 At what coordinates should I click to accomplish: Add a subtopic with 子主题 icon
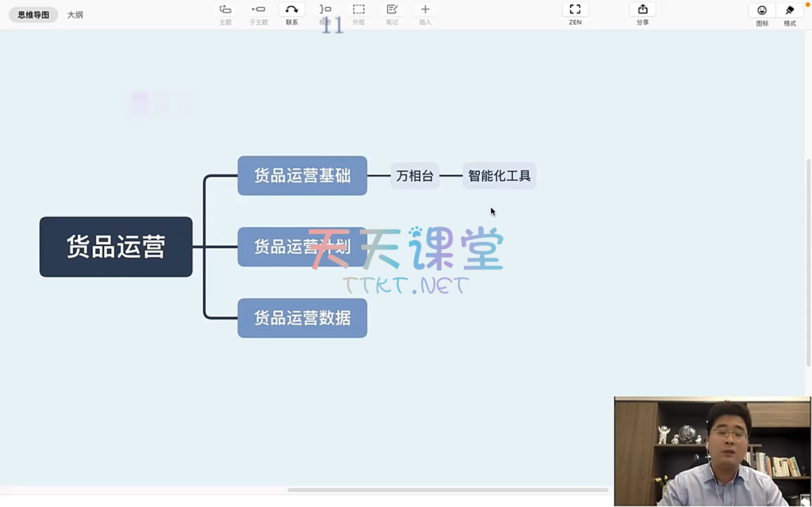259,10
